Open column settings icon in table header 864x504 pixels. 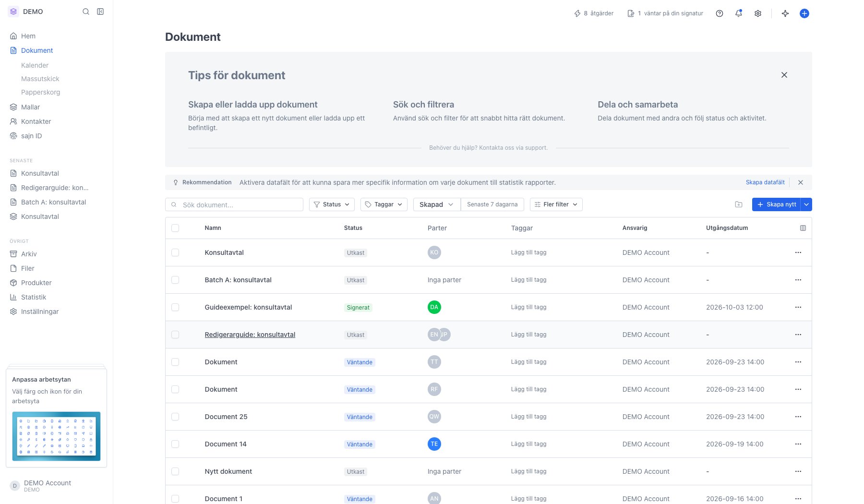pyautogui.click(x=803, y=228)
